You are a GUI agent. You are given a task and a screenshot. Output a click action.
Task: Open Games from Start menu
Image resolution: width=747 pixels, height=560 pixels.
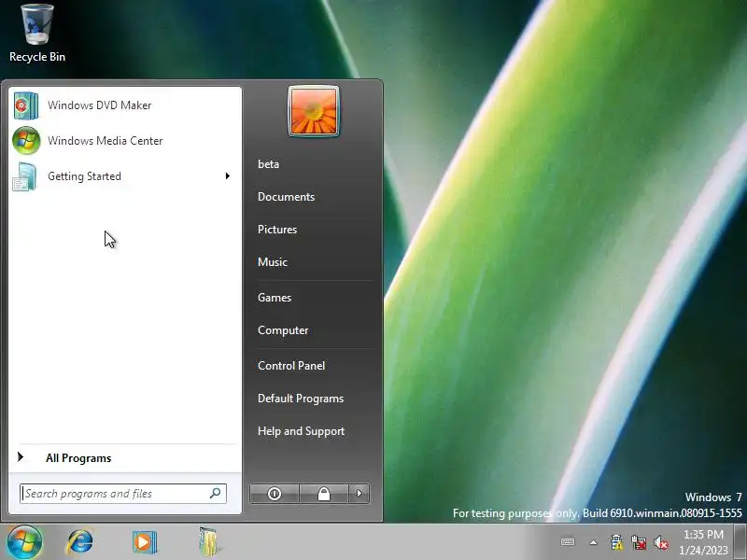pos(275,298)
